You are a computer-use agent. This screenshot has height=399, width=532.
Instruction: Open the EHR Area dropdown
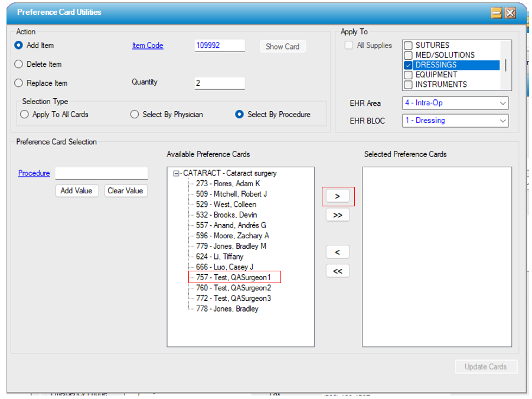(x=455, y=103)
